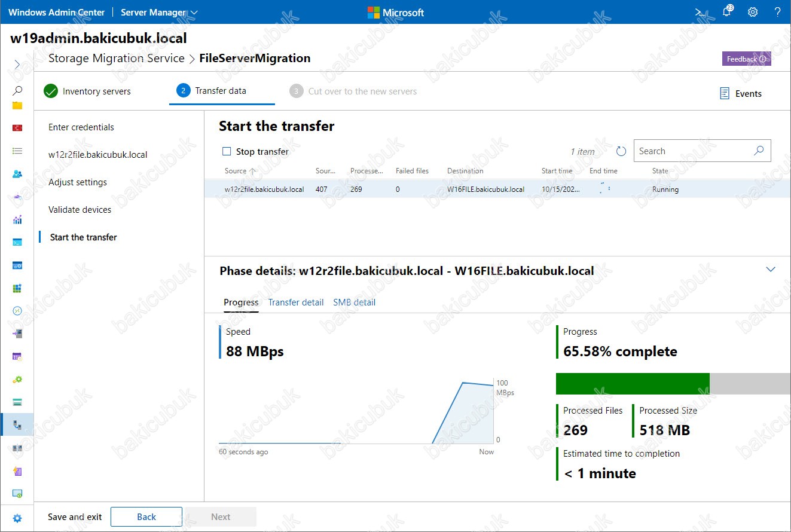Select the w12r2file.bakicubuk.local source row

[x=497, y=189]
